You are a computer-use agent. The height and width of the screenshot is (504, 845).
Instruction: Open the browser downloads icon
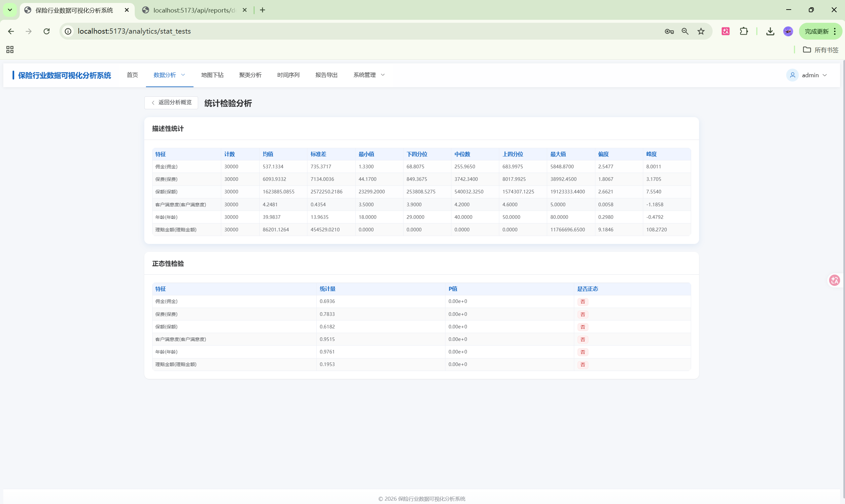[770, 31]
